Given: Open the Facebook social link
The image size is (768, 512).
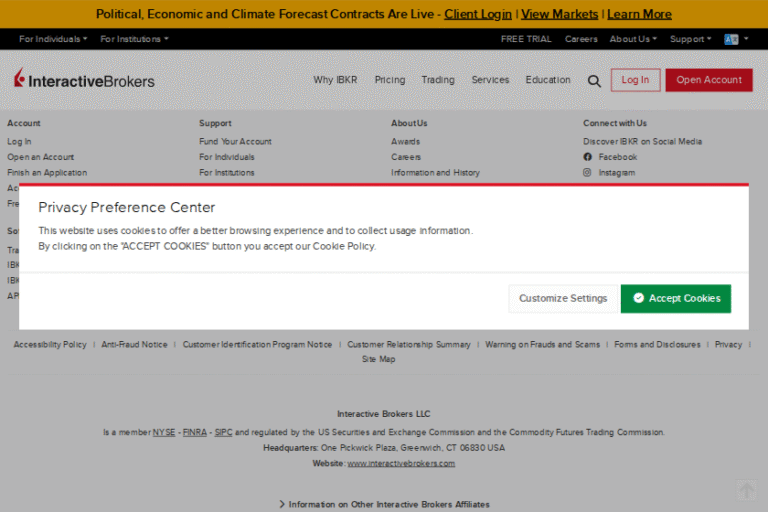Looking at the screenshot, I should point(617,157).
